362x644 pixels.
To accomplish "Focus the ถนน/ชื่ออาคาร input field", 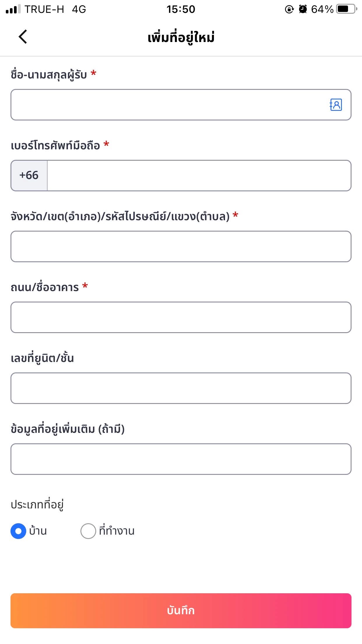I will 181,317.
